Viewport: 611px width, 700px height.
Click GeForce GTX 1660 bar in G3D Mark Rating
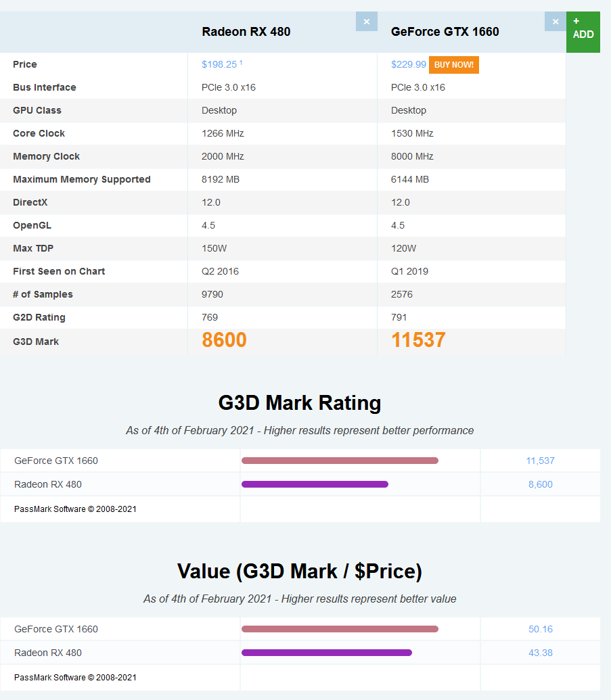(340, 461)
